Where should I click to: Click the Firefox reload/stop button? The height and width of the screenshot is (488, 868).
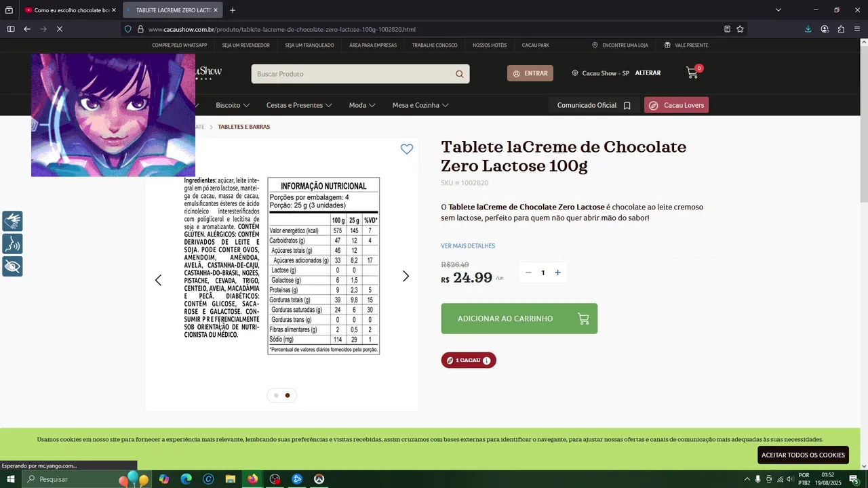[x=60, y=29]
